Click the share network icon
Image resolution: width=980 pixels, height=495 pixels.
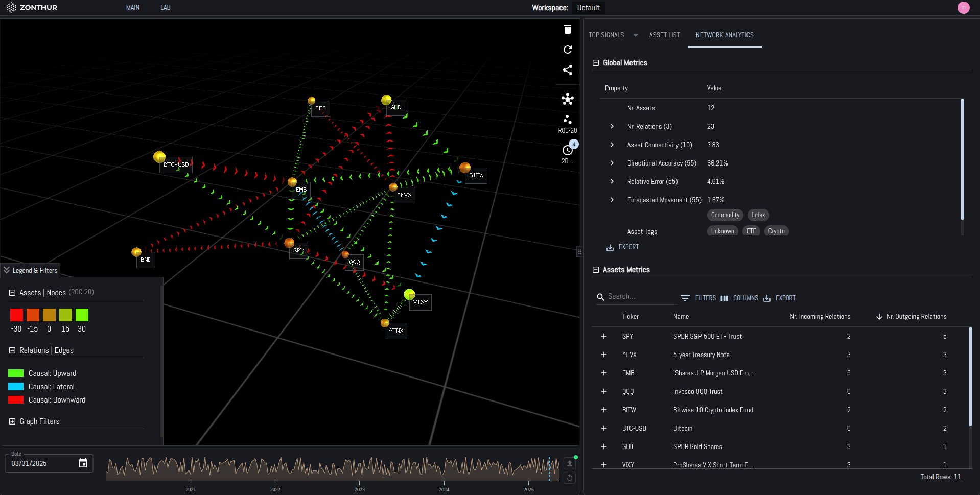[567, 70]
